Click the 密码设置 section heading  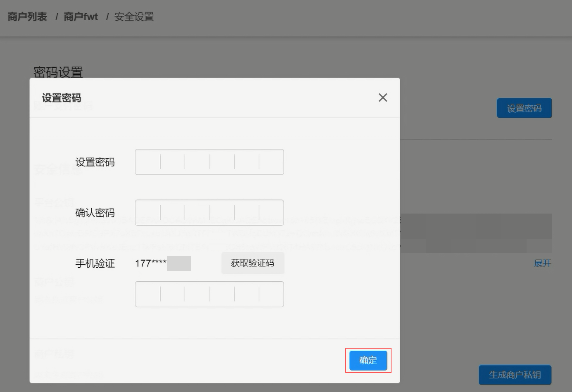coord(58,72)
